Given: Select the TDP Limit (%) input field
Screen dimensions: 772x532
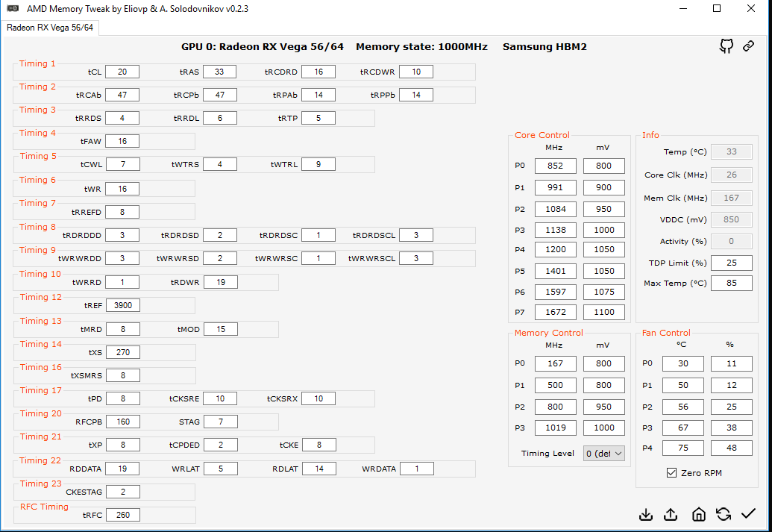Looking at the screenshot, I should [732, 263].
